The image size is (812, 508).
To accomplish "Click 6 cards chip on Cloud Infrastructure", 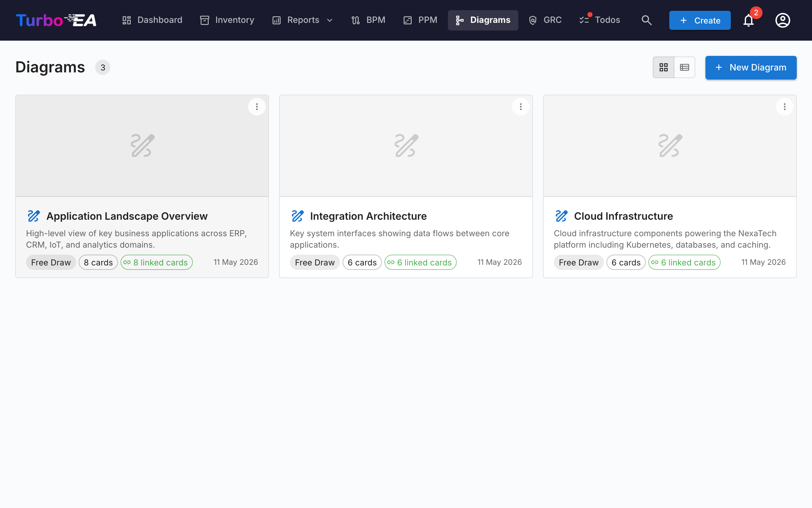I will point(626,262).
